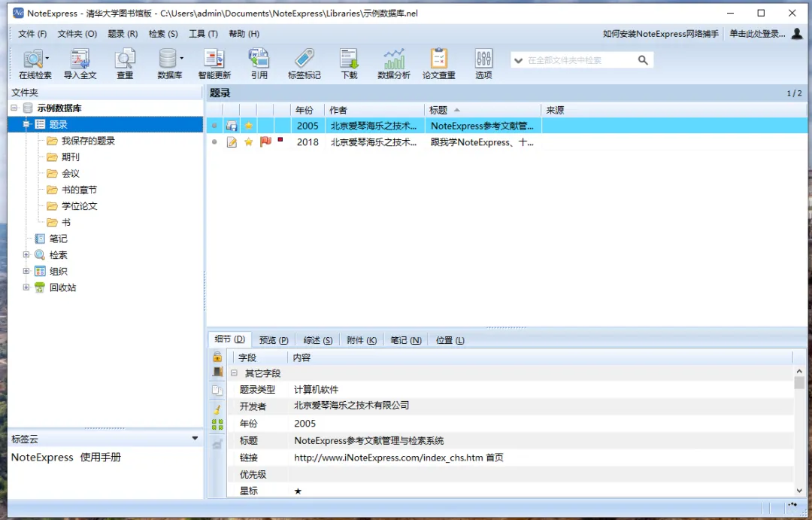Click the NoteExpress tag in tag cloud
812x520 pixels.
coord(42,458)
